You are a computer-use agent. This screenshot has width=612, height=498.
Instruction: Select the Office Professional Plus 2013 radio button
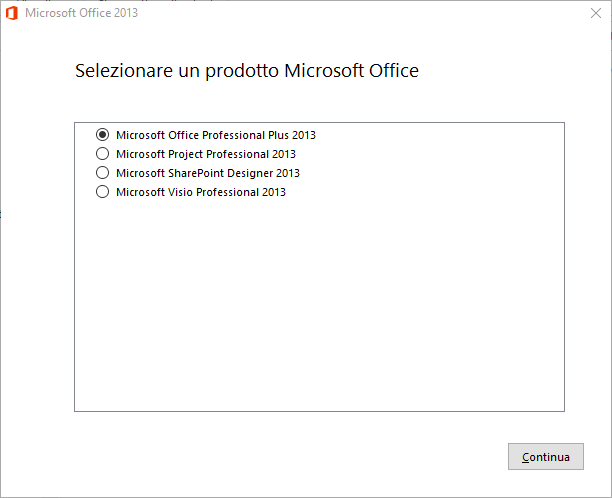point(102,135)
